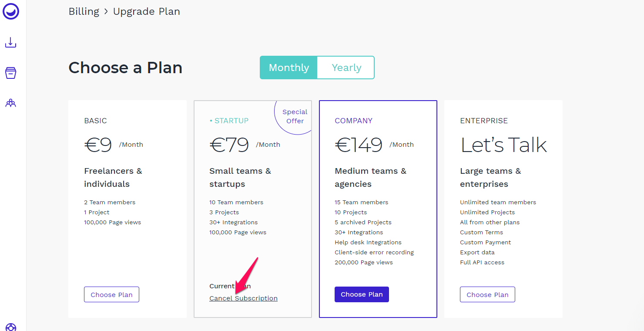The height and width of the screenshot is (331, 644).
Task: Cancel the current Startup subscription
Action: [243, 298]
